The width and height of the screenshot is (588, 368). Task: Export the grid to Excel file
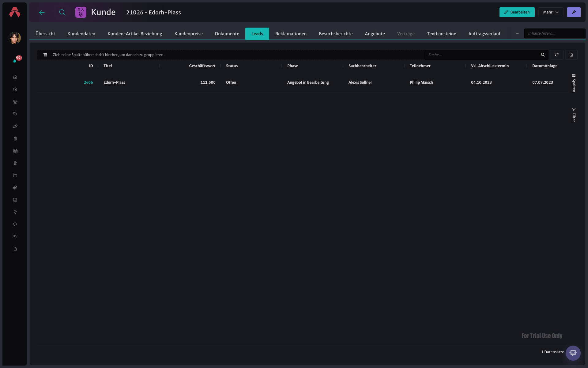pos(571,55)
